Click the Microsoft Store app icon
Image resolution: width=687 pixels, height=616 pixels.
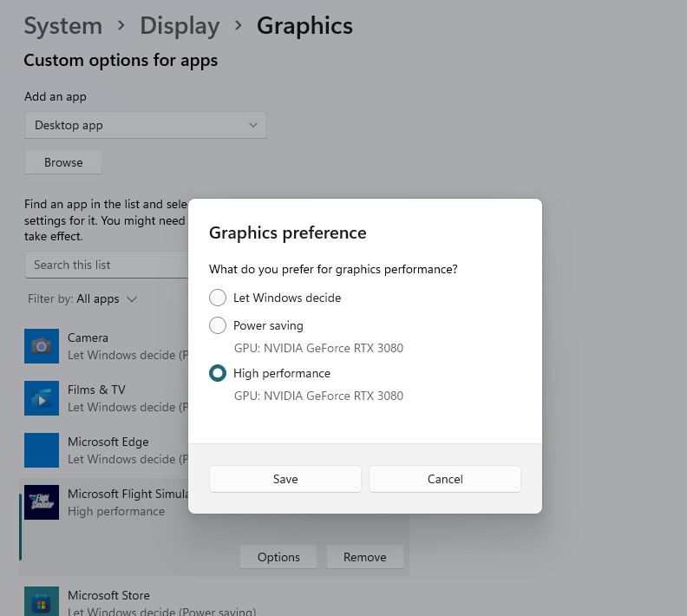tap(42, 602)
